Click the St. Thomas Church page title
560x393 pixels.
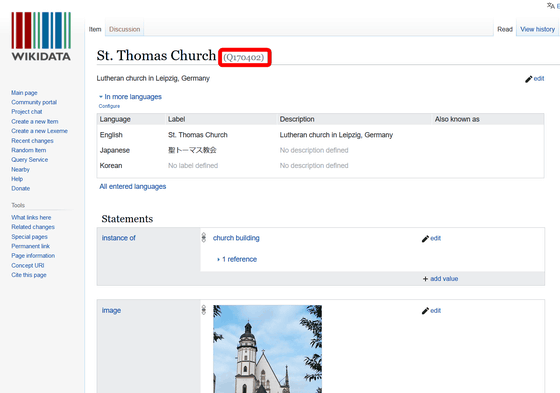click(x=156, y=56)
